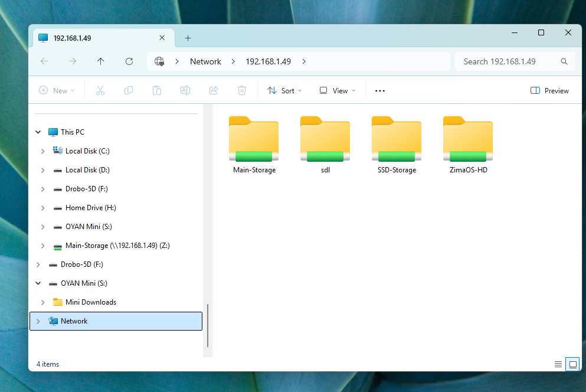Image resolution: width=586 pixels, height=392 pixels.
Task: Expand the Network tree node
Action: [38, 321]
